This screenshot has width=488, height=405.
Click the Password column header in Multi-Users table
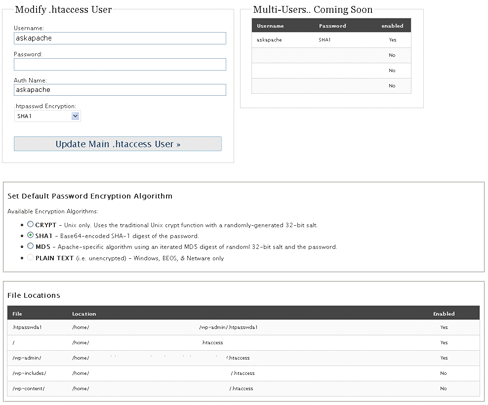coord(332,26)
